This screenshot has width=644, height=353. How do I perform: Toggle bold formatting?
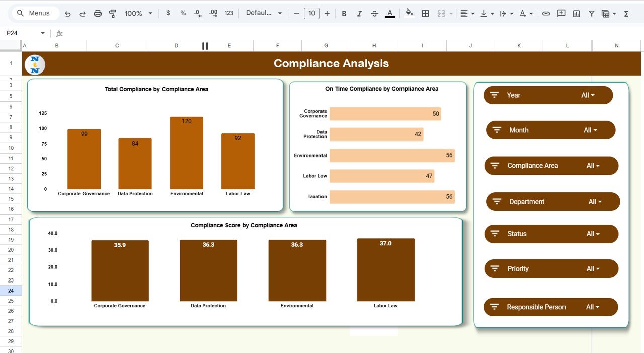tap(344, 13)
